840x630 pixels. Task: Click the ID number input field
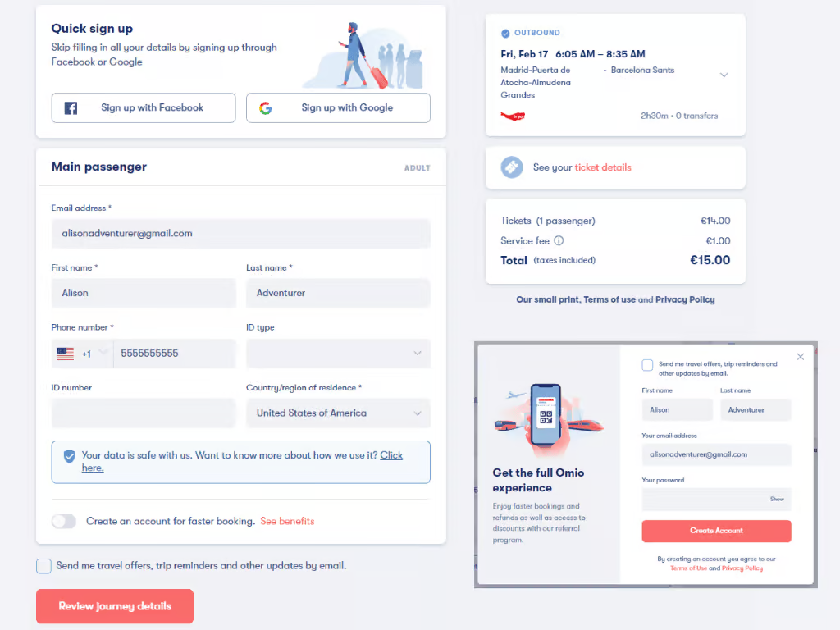pos(144,413)
